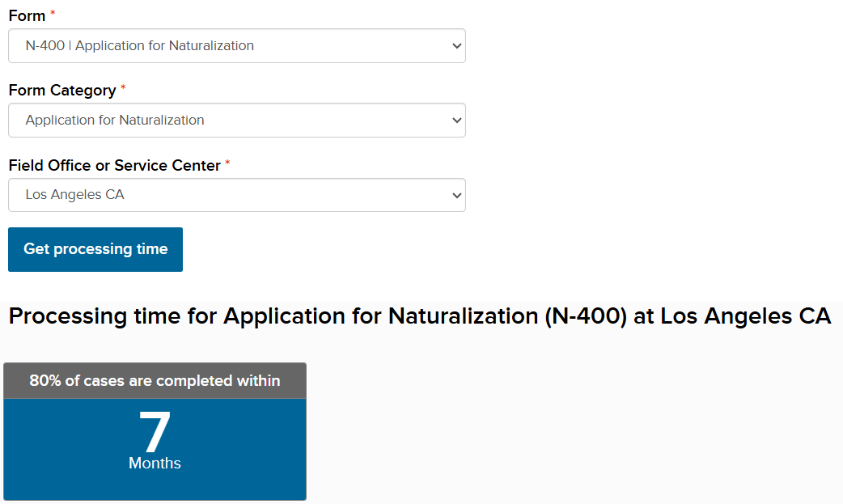Screen dimensions: 843x504
Task: Open the Field Office or Service Center dropdown
Action: (236, 195)
